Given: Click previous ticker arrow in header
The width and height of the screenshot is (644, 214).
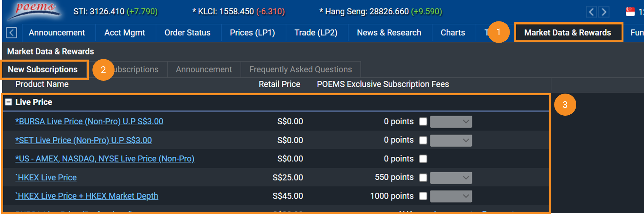Looking at the screenshot, I should [x=591, y=12].
